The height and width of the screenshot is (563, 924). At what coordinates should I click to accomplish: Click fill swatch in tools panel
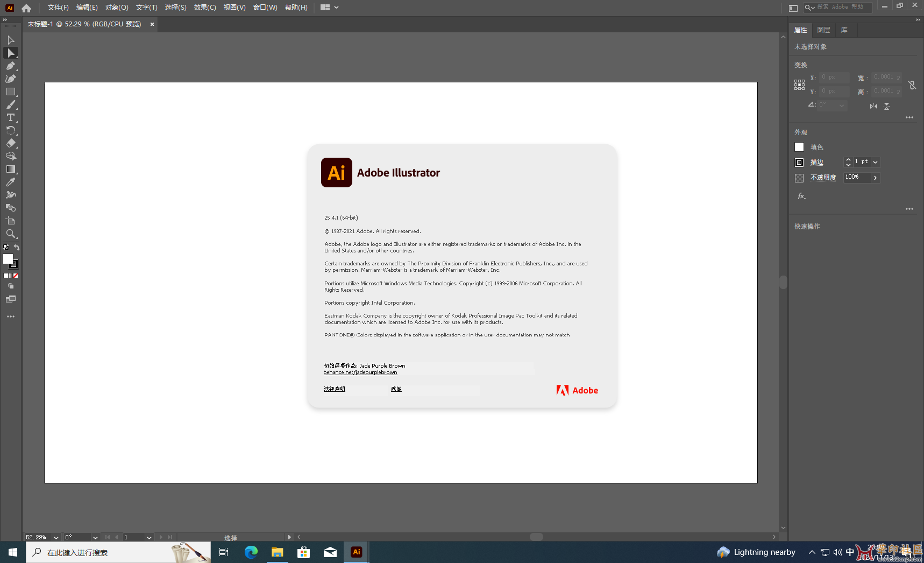[x=8, y=259]
